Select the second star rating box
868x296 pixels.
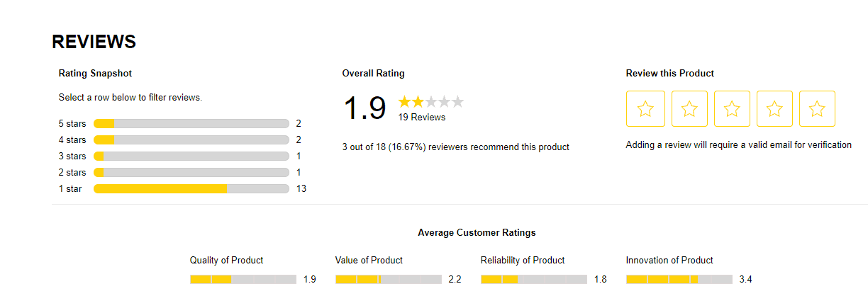pyautogui.click(x=689, y=109)
